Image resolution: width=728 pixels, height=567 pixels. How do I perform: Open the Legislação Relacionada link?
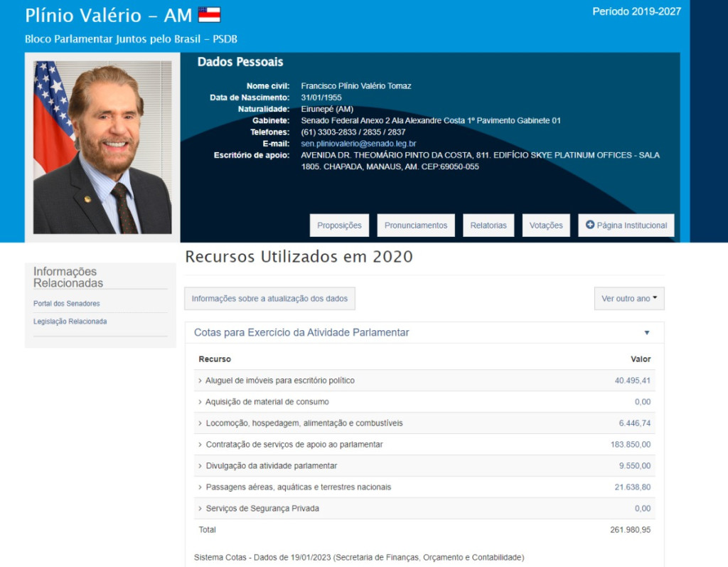coord(70,322)
